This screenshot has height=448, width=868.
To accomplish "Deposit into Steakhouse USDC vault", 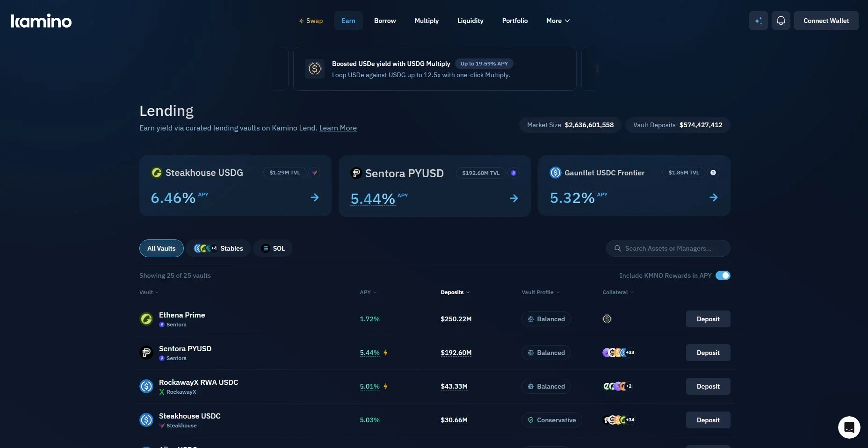I will pyautogui.click(x=708, y=420).
